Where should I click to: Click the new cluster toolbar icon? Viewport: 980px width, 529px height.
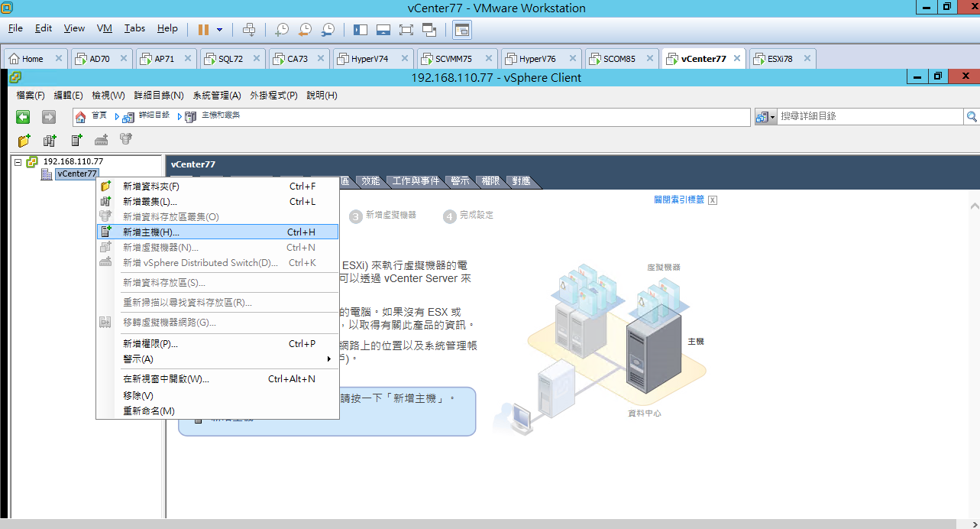(x=50, y=140)
